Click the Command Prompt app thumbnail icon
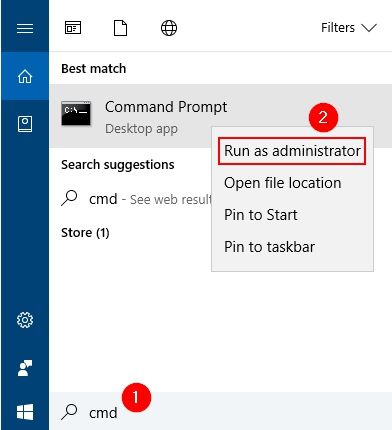 pos(76,113)
